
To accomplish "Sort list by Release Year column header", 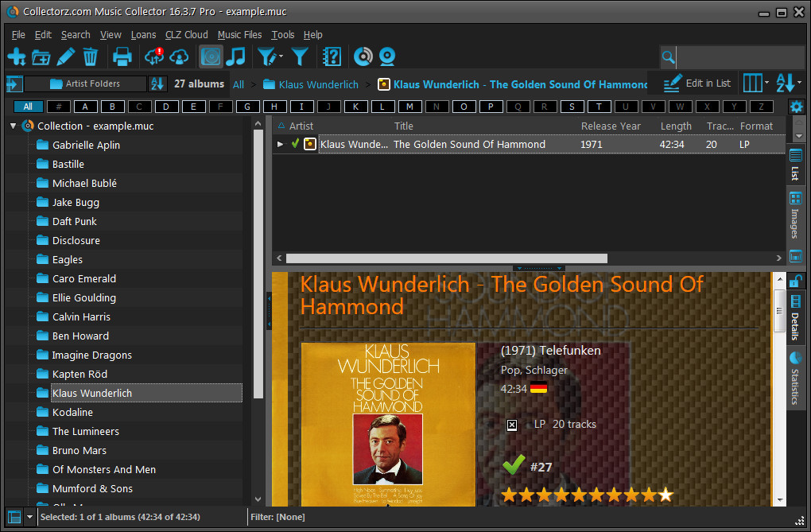I will click(611, 126).
